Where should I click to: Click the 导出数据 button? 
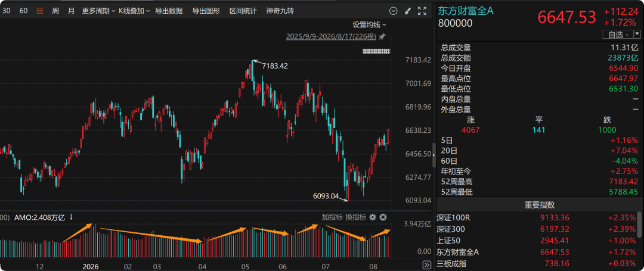tap(169, 11)
